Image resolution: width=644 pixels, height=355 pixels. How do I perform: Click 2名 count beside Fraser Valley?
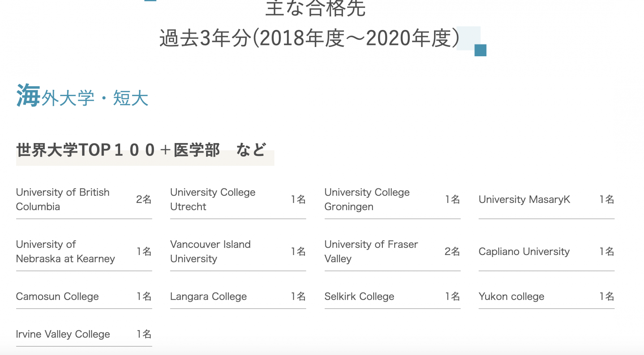pyautogui.click(x=452, y=251)
